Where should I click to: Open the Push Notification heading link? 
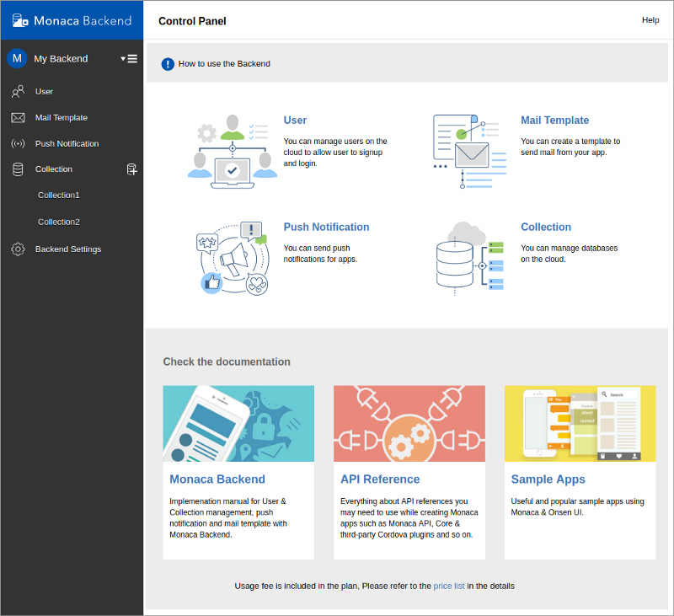coord(326,227)
